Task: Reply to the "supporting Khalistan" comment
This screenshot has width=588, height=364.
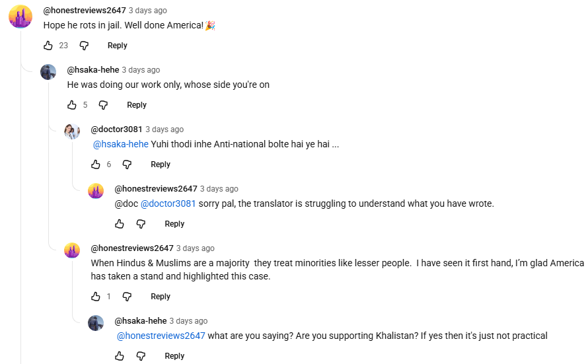Action: [174, 356]
